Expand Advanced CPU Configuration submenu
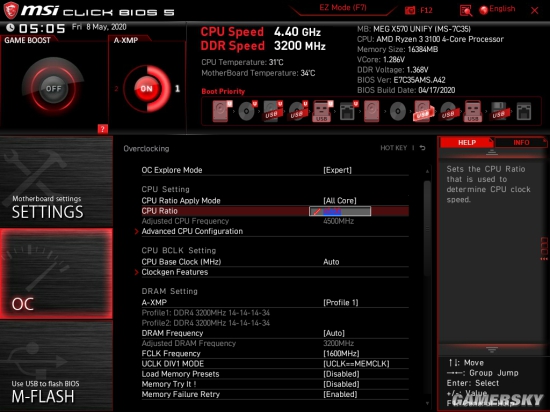 (x=192, y=231)
